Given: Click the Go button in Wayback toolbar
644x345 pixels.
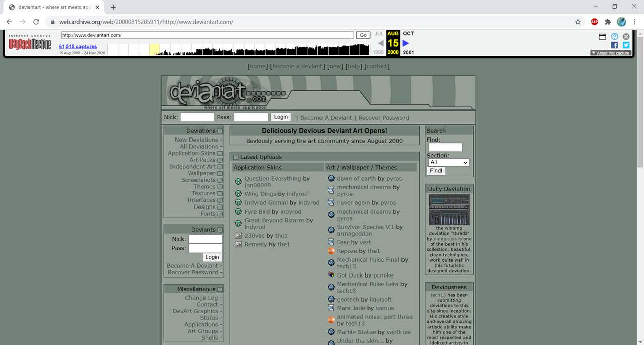Looking at the screenshot, I should [363, 35].
